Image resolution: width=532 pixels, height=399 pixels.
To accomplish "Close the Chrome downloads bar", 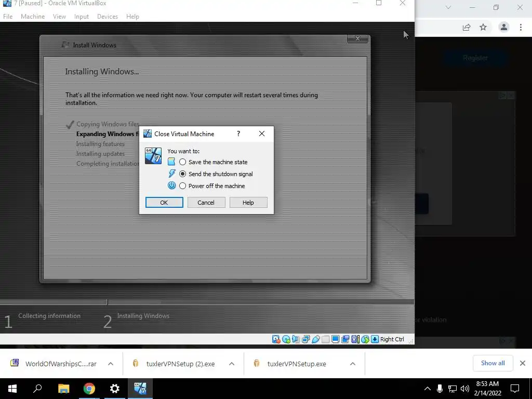I will (523, 363).
